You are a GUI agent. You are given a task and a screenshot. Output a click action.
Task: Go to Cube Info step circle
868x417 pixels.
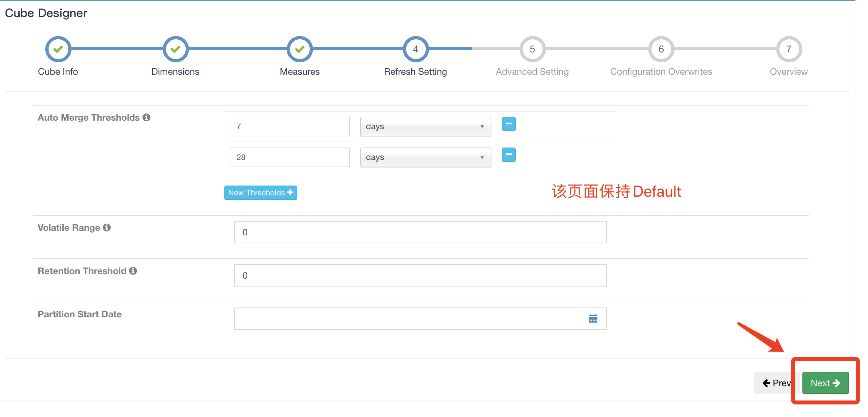point(58,49)
